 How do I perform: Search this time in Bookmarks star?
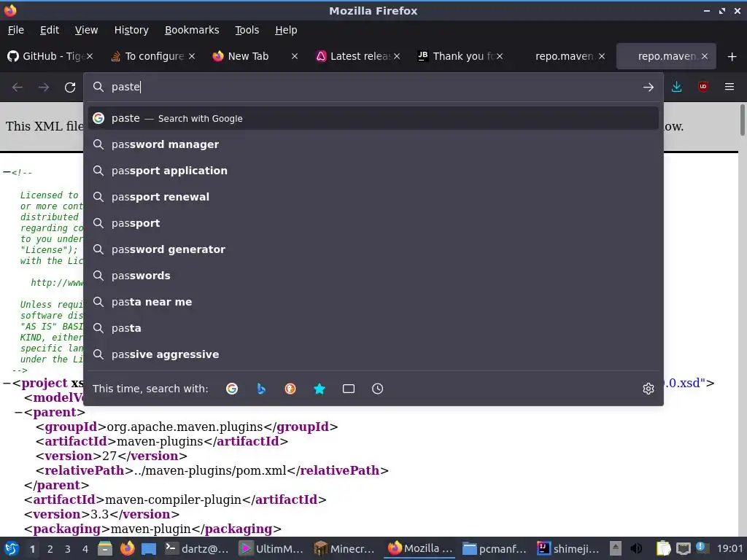[320, 389]
